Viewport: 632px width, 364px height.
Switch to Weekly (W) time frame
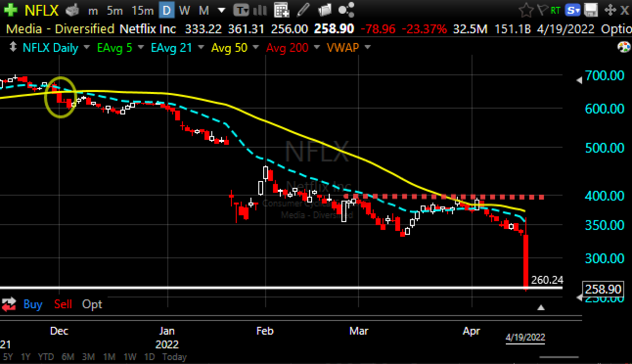pos(184,9)
